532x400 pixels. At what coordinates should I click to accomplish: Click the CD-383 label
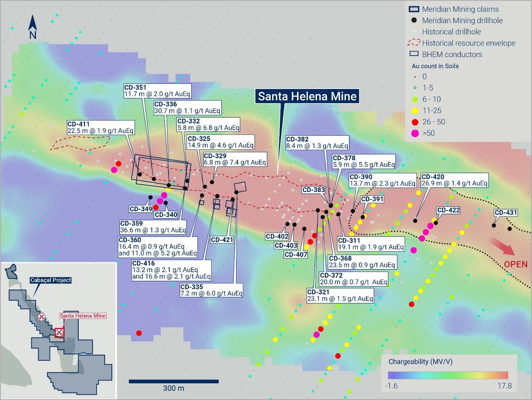[x=313, y=190]
